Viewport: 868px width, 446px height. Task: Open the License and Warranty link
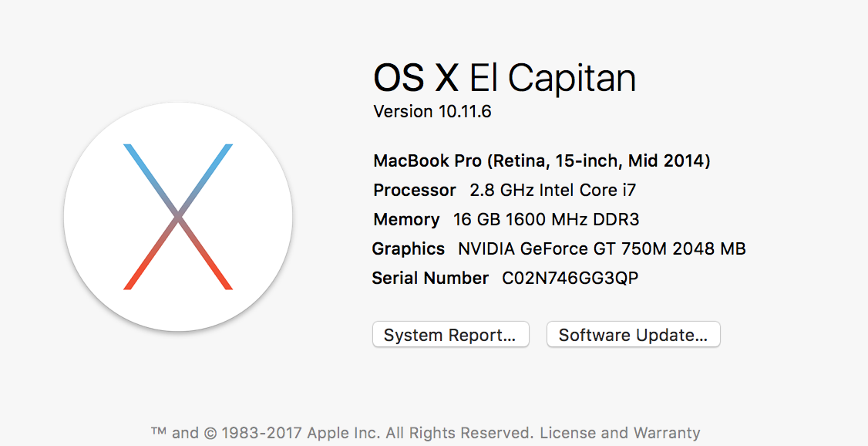pyautogui.click(x=620, y=433)
